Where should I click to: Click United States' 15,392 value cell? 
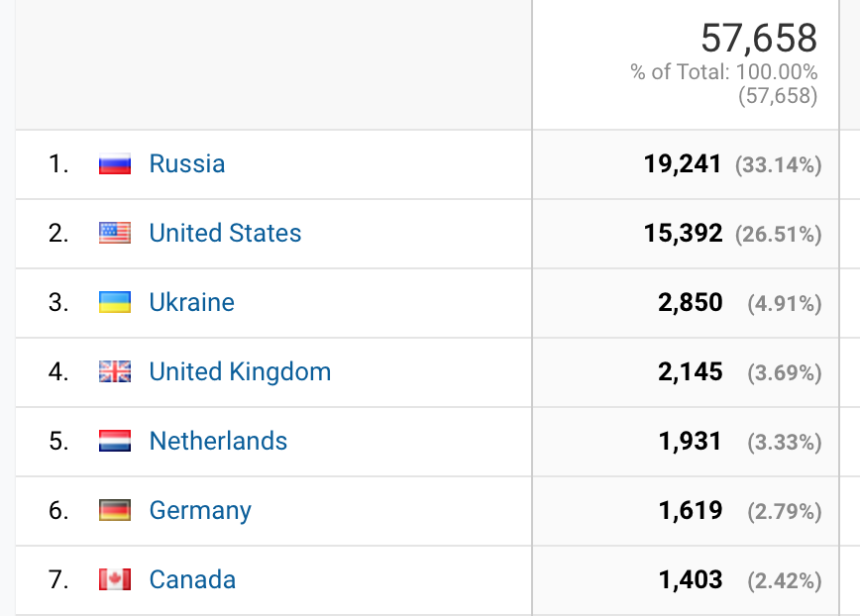(x=683, y=234)
